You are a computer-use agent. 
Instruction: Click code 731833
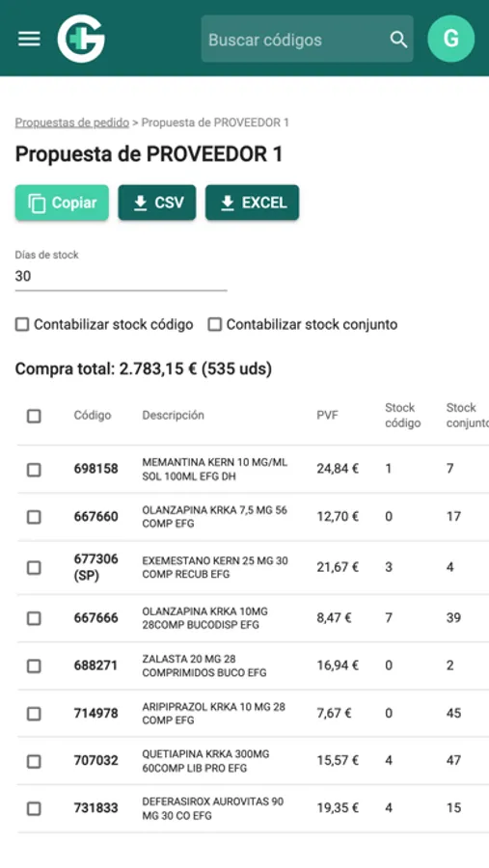[x=95, y=808]
